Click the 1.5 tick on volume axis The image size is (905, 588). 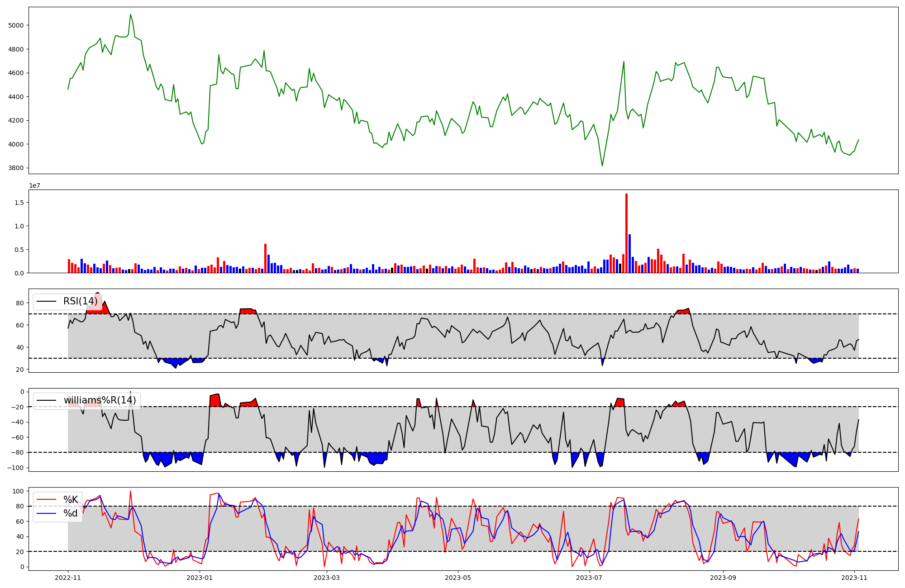pos(19,203)
